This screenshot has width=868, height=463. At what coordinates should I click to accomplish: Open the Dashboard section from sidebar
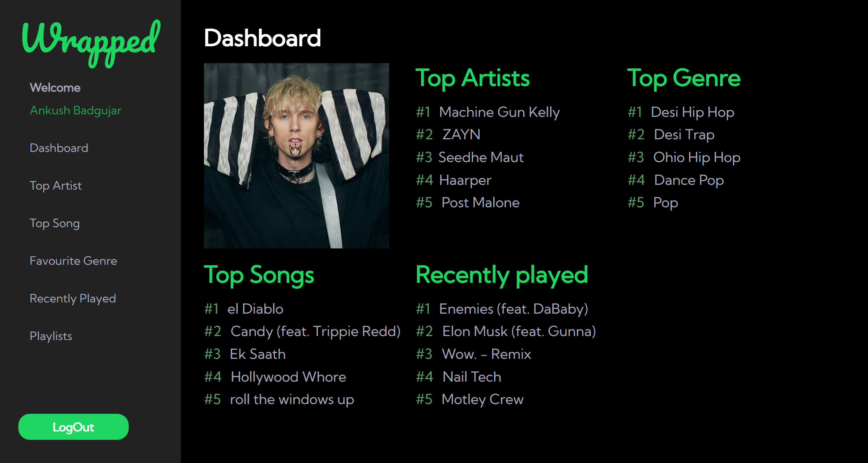click(59, 148)
